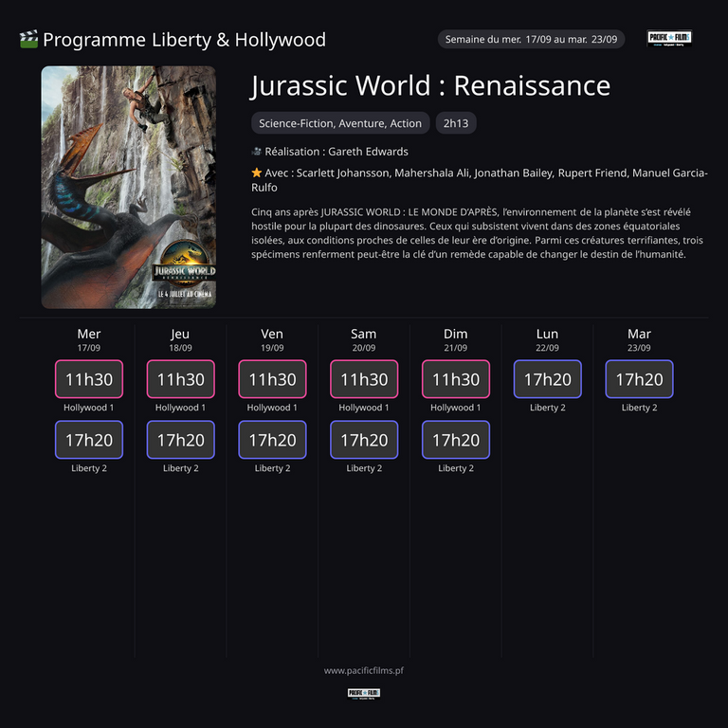Viewport: 728px width, 728px height.
Task: Click the Jurassic World : Renaissance title
Action: pyautogui.click(x=430, y=86)
